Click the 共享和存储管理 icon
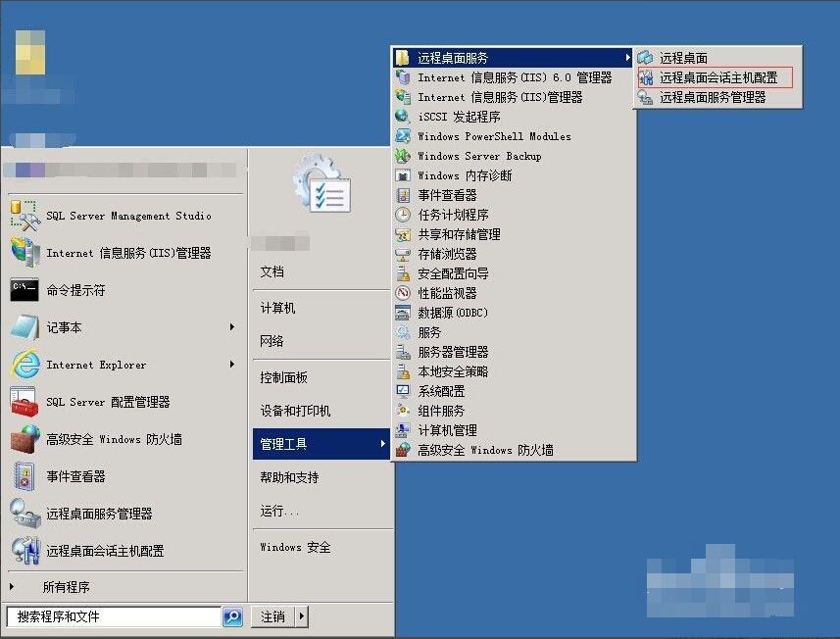 pos(403,234)
